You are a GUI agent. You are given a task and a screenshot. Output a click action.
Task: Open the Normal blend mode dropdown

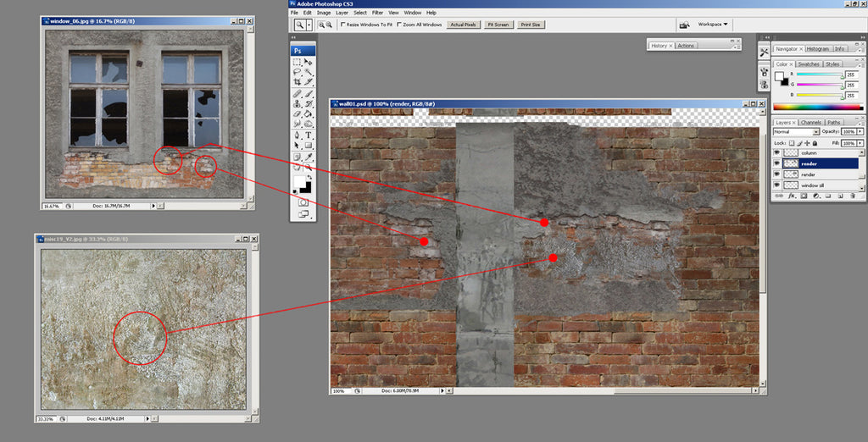pos(796,132)
